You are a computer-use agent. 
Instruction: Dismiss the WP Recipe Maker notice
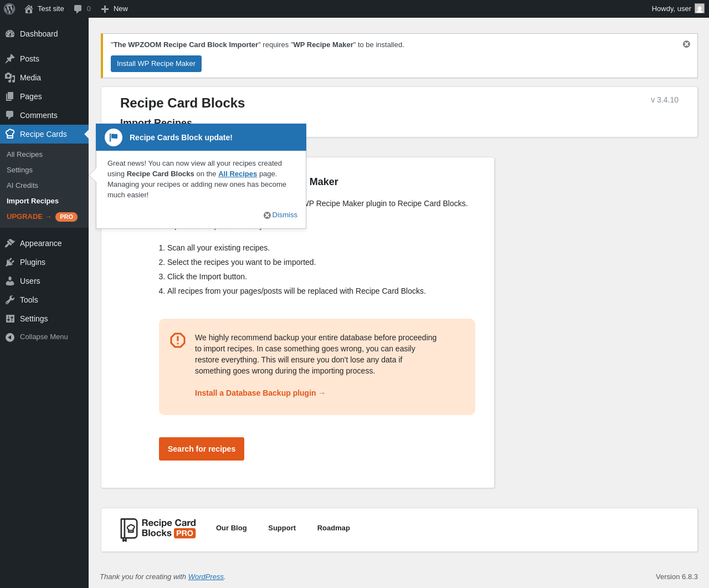point(686,44)
